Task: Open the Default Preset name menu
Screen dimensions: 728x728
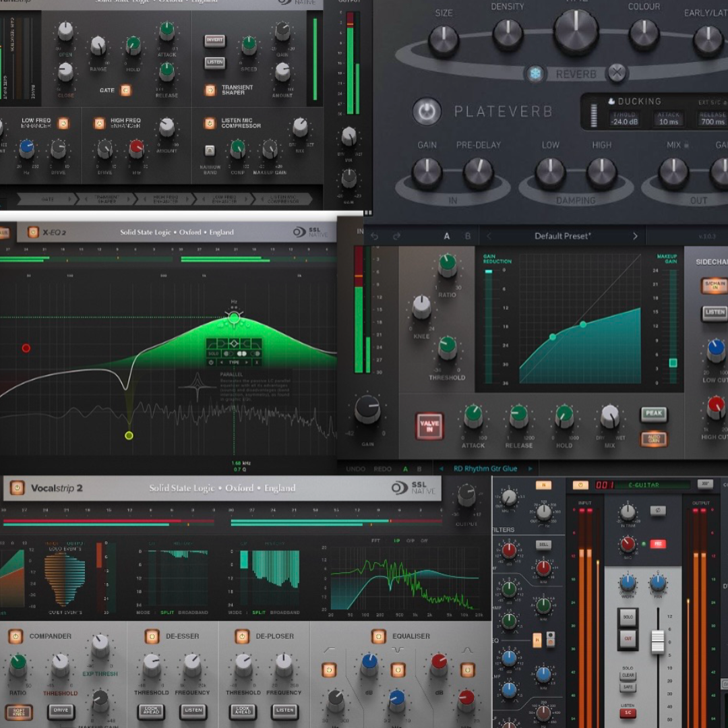Action: 562,237
